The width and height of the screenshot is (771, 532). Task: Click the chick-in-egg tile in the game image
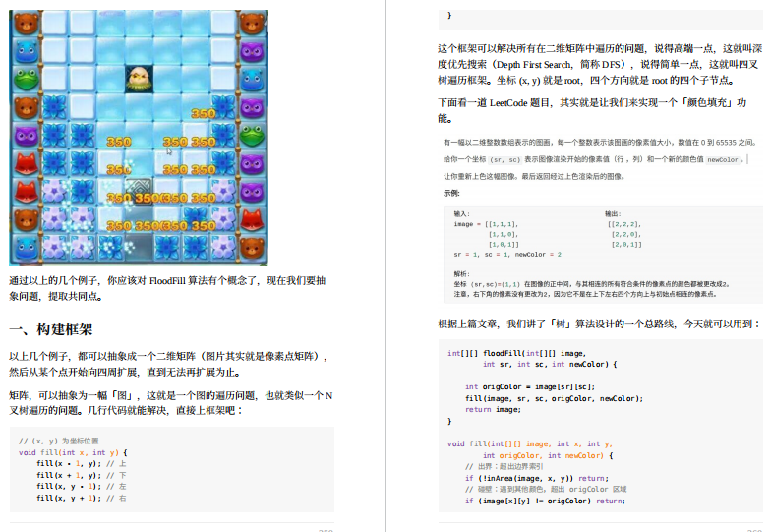click(140, 79)
